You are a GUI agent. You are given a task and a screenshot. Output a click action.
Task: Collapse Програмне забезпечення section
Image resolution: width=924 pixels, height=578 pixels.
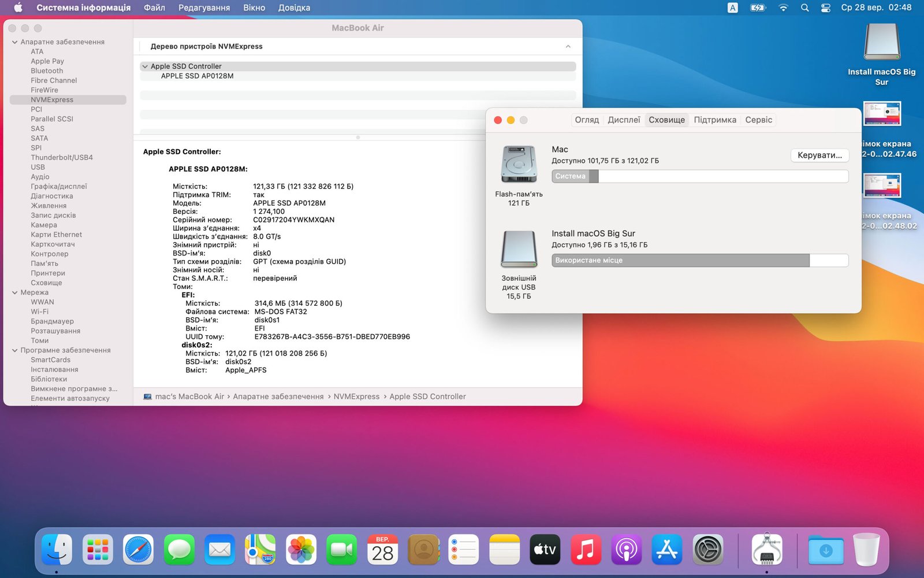click(15, 350)
